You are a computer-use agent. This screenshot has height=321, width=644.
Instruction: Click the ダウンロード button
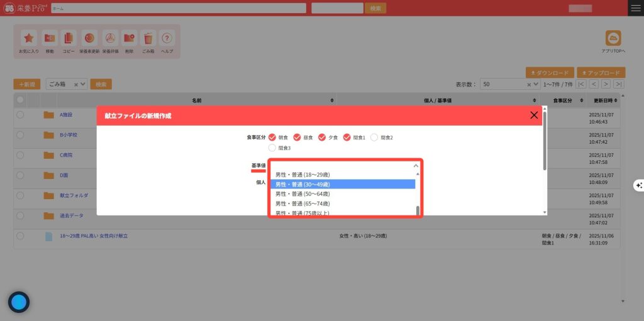coord(549,73)
